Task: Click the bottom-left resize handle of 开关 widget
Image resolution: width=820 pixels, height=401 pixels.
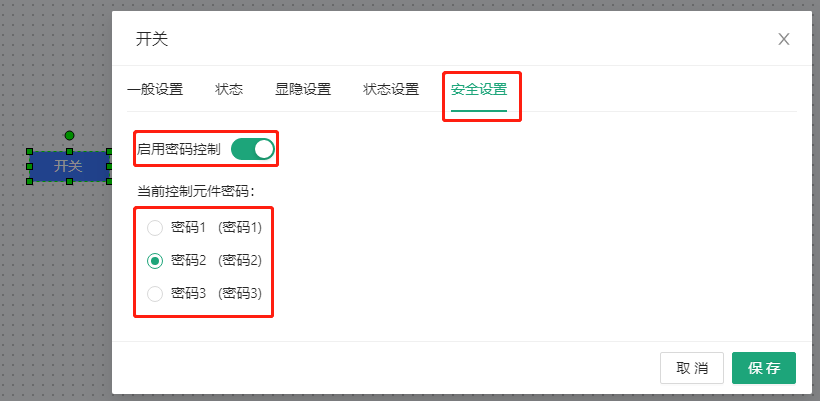Action: (x=30, y=181)
